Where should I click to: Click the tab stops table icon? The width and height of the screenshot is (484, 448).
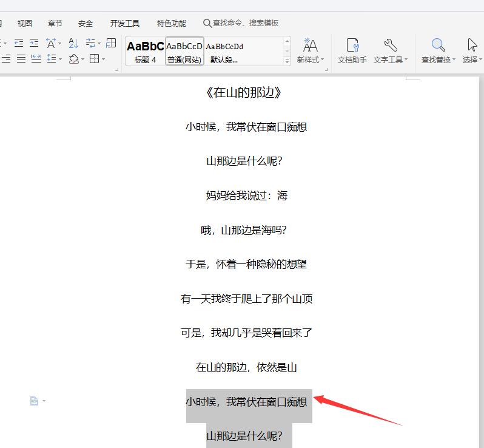point(111,43)
